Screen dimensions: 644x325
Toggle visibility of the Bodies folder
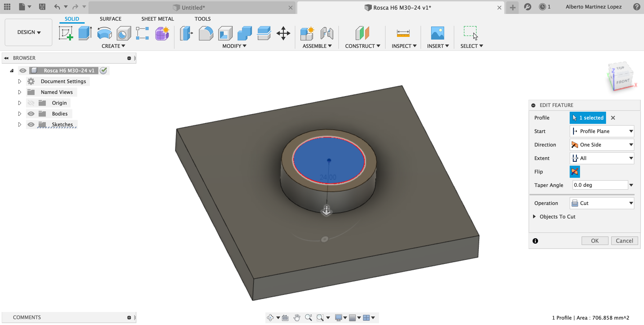(31, 114)
